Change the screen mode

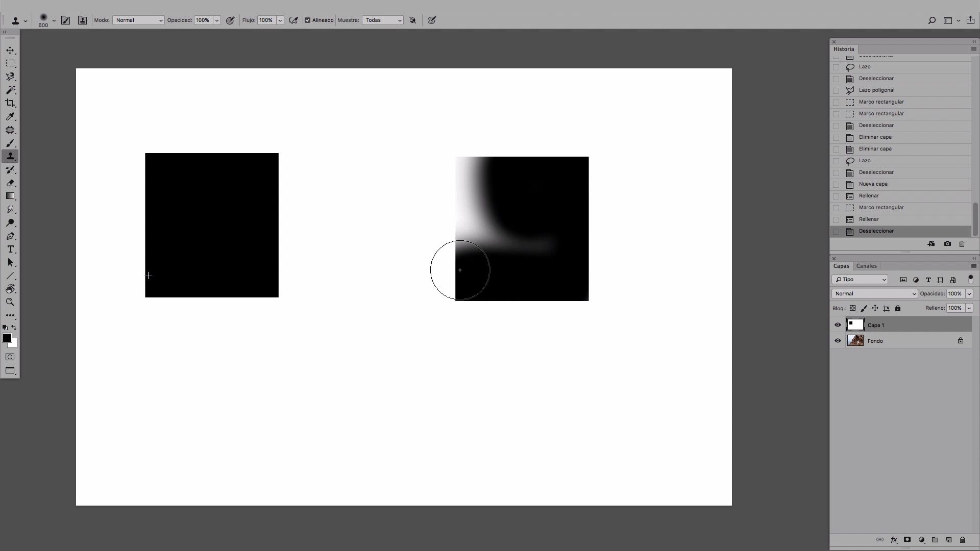[x=10, y=371]
